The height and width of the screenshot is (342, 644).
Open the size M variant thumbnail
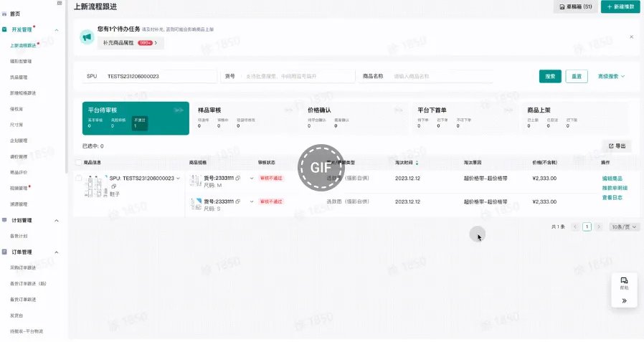[196, 181]
